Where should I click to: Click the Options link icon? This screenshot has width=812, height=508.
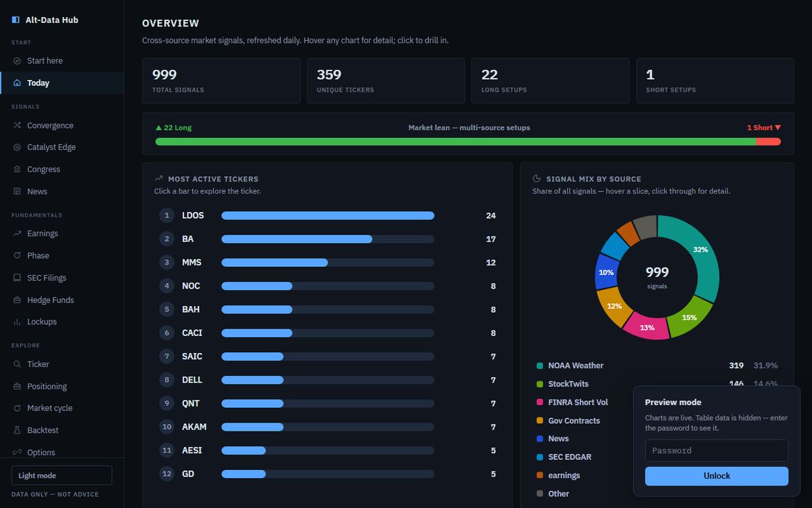(17, 452)
